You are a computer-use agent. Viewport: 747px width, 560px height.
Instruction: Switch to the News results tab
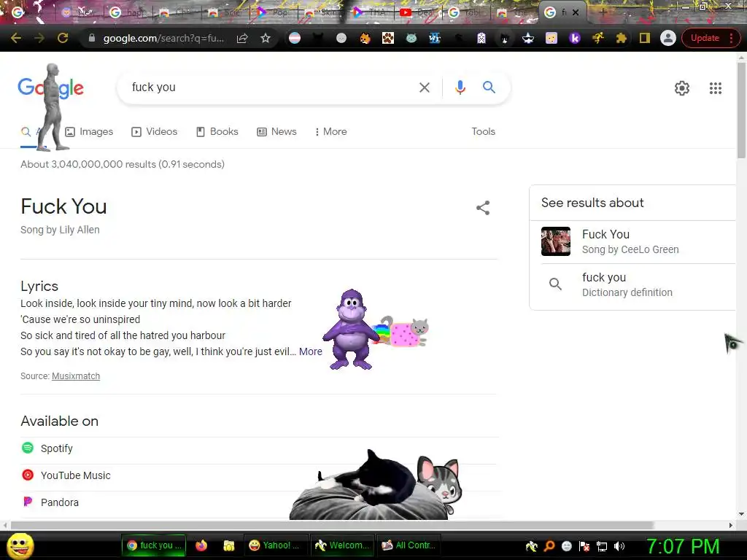pyautogui.click(x=276, y=131)
